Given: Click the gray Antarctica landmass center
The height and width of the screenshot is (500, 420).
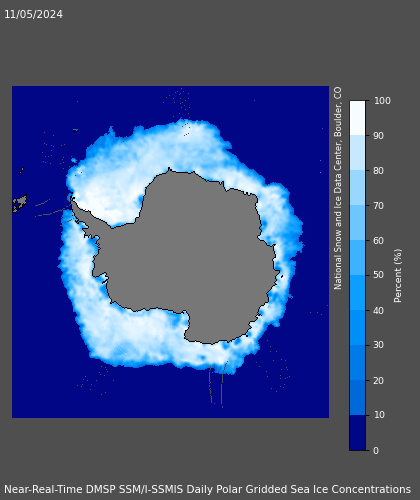Looking at the screenshot, I should (197, 253).
